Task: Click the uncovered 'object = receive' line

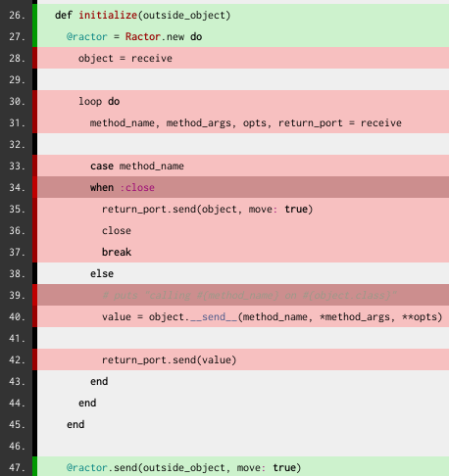Action: click(243, 58)
